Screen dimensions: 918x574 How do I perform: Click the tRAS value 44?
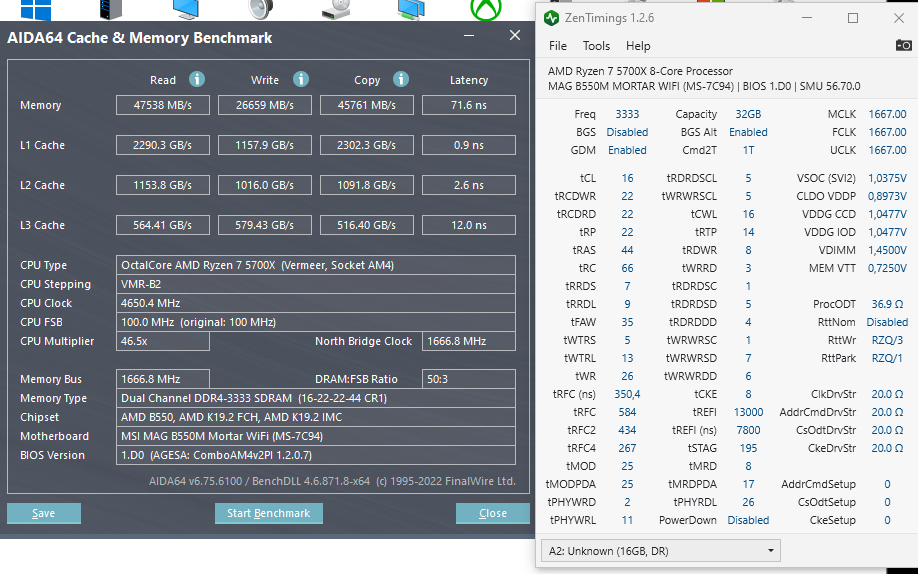[627, 250]
